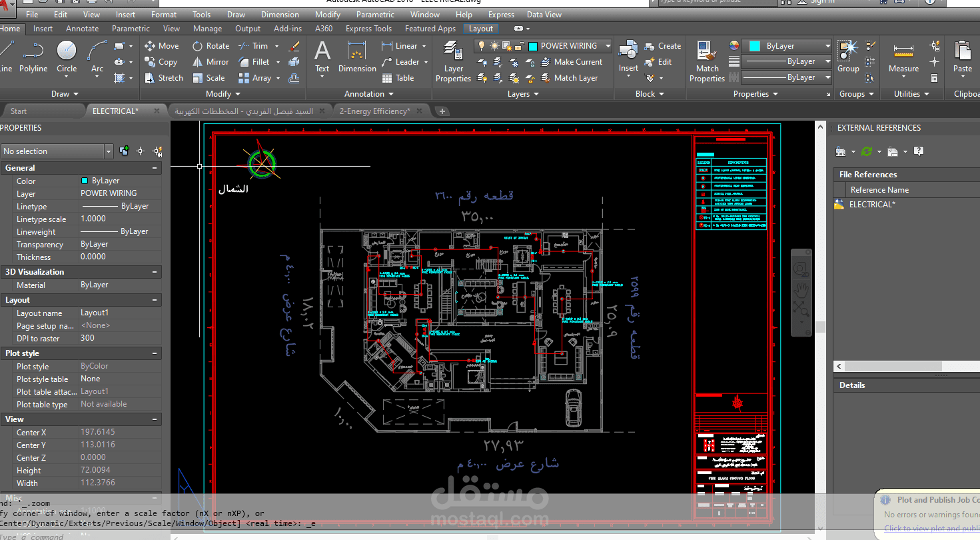
Task: Pick the Array tool
Action: click(x=255, y=78)
